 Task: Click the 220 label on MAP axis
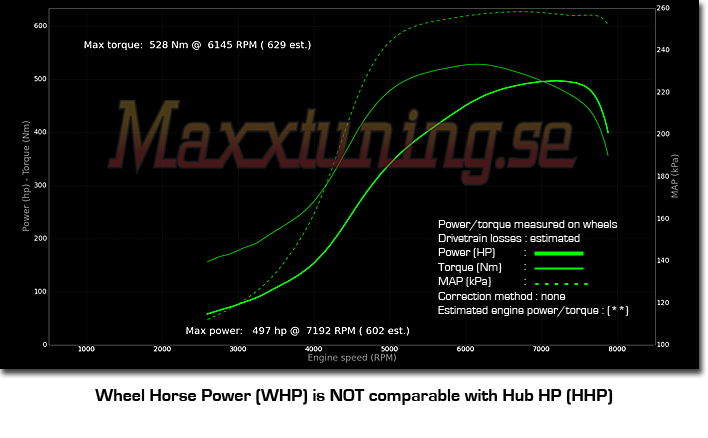click(x=663, y=92)
